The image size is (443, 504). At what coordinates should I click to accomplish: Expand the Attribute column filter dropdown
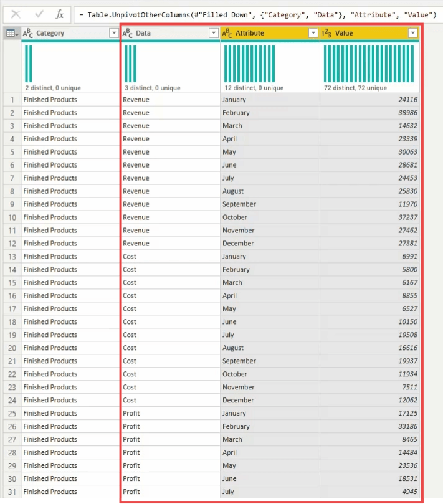point(313,33)
